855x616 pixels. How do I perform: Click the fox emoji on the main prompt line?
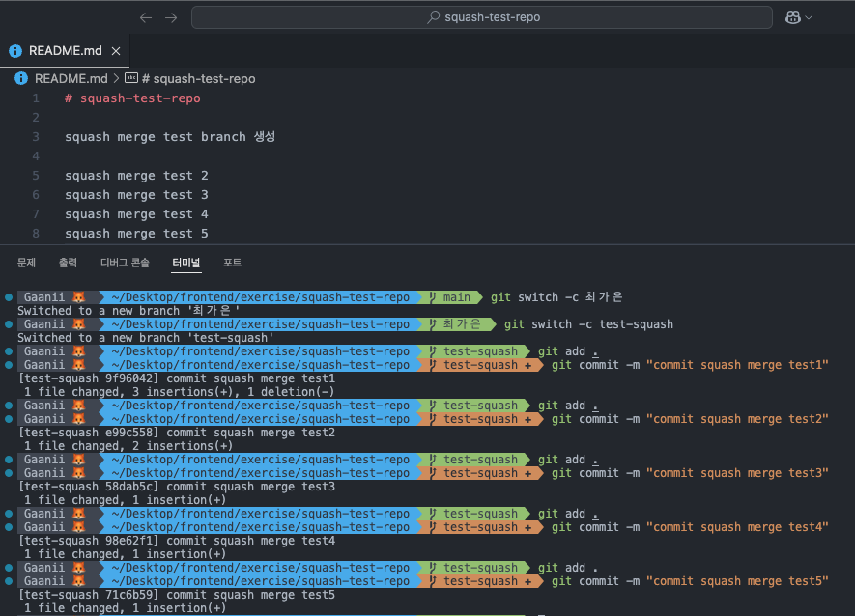(79, 297)
